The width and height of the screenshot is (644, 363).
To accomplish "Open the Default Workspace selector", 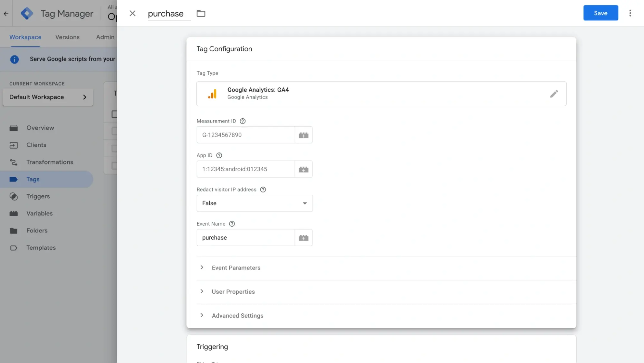I will pos(48,97).
